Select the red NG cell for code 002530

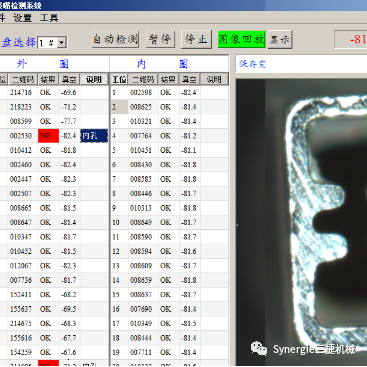(x=48, y=136)
